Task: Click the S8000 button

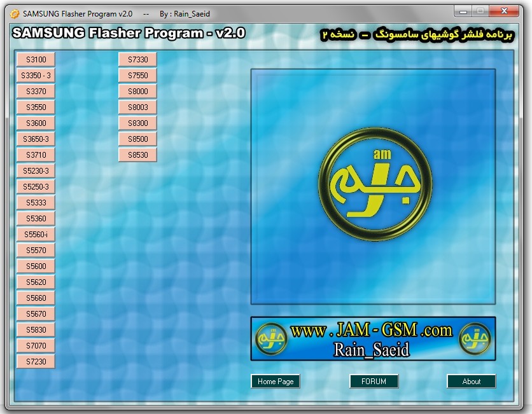Action: (x=137, y=92)
